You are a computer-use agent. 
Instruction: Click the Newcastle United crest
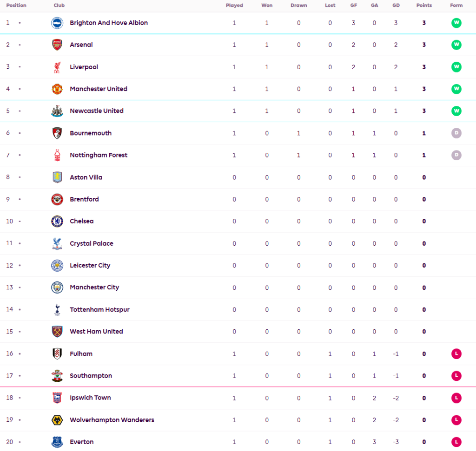[x=57, y=111]
